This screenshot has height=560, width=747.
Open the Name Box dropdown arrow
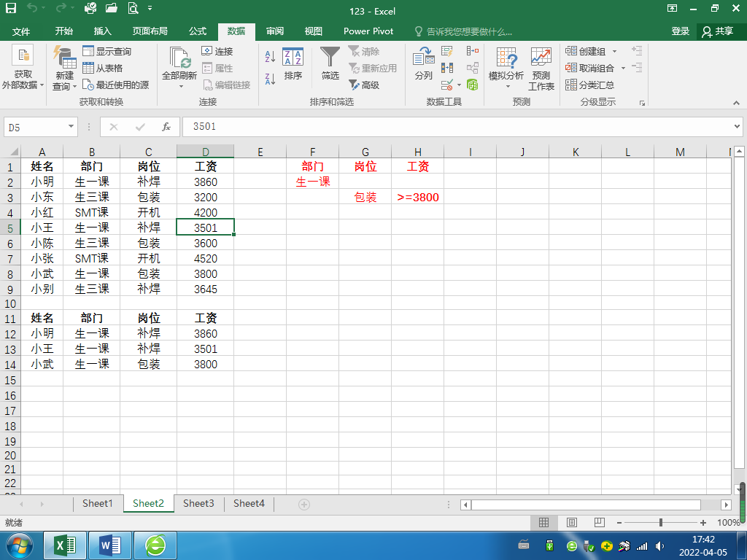coord(71,127)
